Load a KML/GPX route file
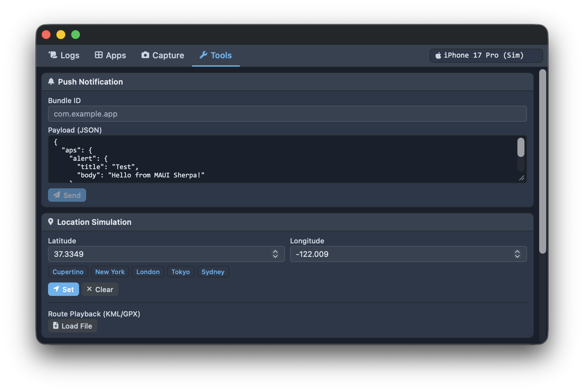584x392 pixels. (73, 326)
